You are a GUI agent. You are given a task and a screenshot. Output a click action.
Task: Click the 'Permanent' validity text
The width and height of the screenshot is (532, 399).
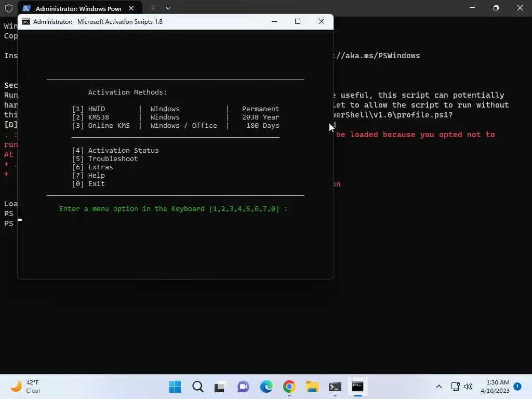(261, 109)
